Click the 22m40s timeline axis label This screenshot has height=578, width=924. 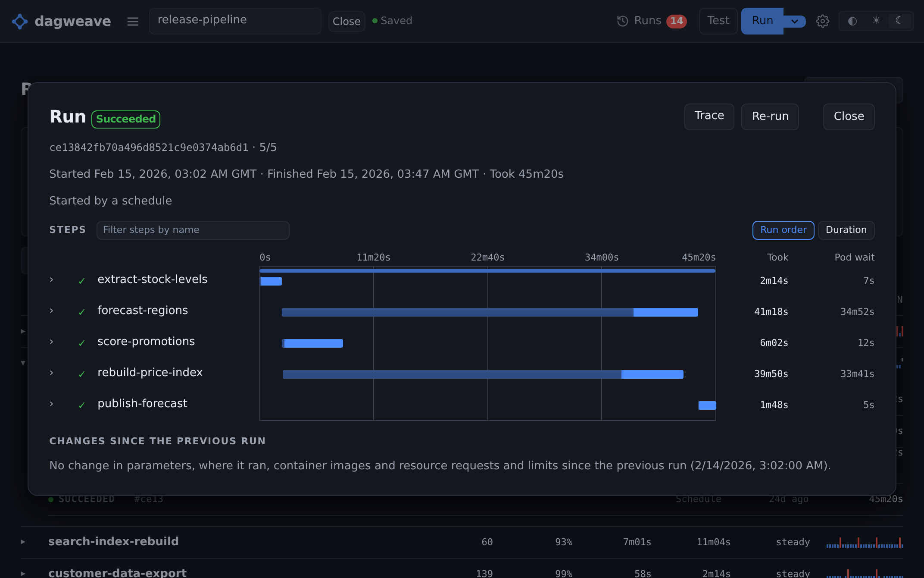point(487,258)
